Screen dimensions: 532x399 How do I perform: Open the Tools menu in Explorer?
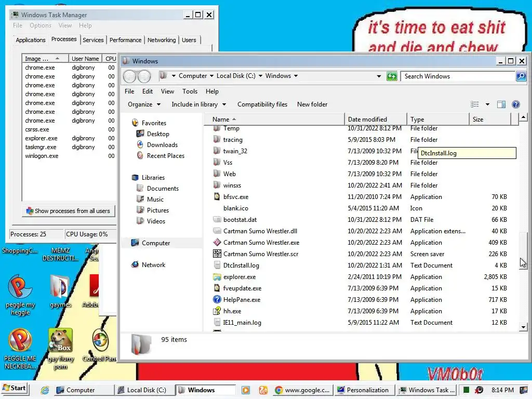(x=190, y=91)
